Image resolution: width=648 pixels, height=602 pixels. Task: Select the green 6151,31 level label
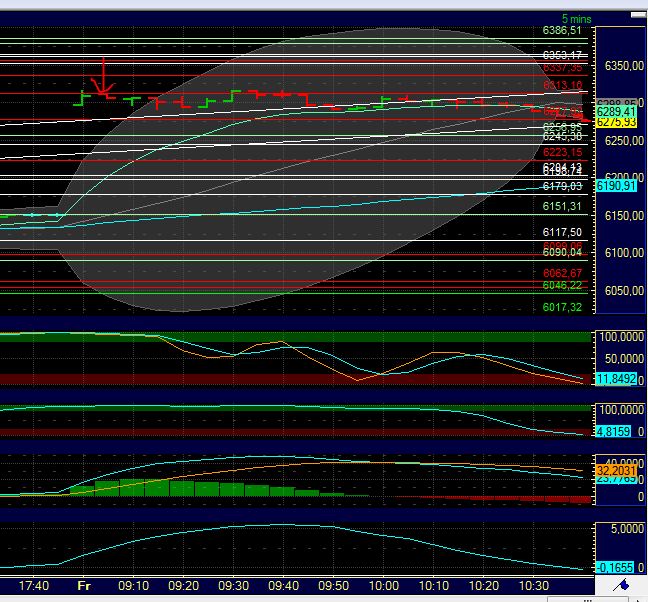pos(562,206)
